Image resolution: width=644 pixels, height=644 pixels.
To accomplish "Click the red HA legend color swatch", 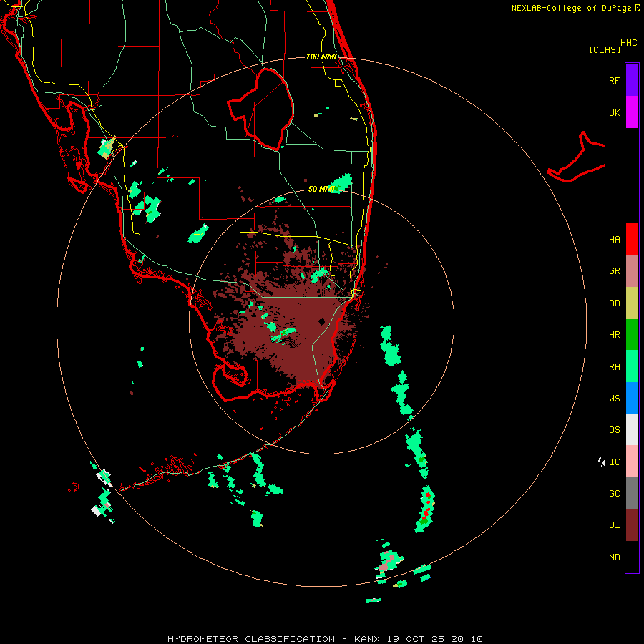I will [x=632, y=239].
